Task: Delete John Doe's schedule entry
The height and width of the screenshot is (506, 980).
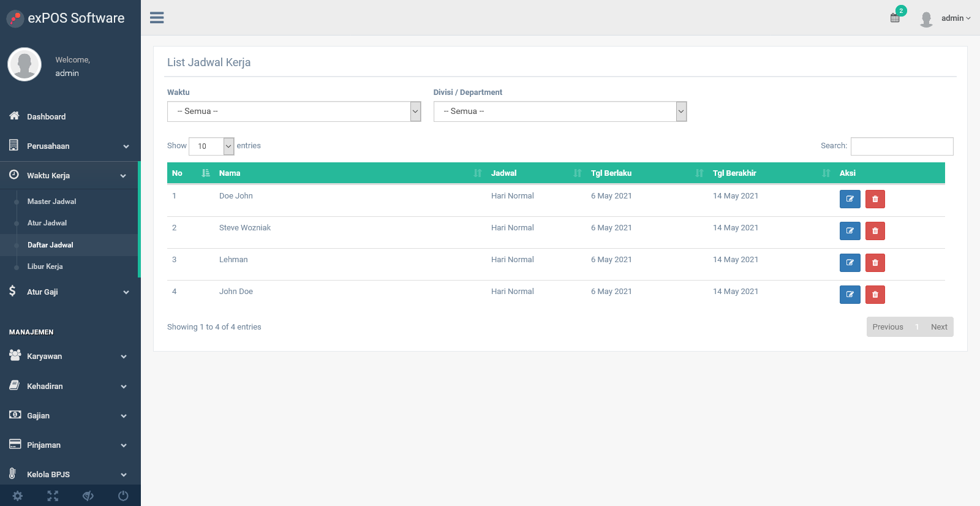Action: [875, 295]
